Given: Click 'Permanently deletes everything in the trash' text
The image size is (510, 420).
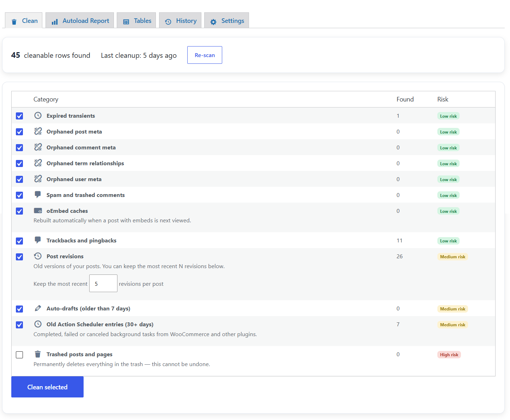Looking at the screenshot, I should pos(122,364).
